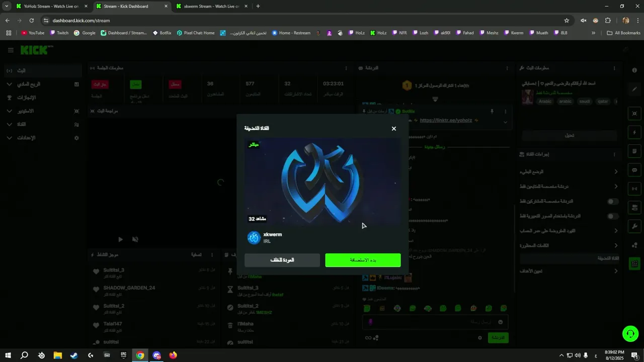Click the chat message input field
Screen dimensions: 644x362
point(436,322)
